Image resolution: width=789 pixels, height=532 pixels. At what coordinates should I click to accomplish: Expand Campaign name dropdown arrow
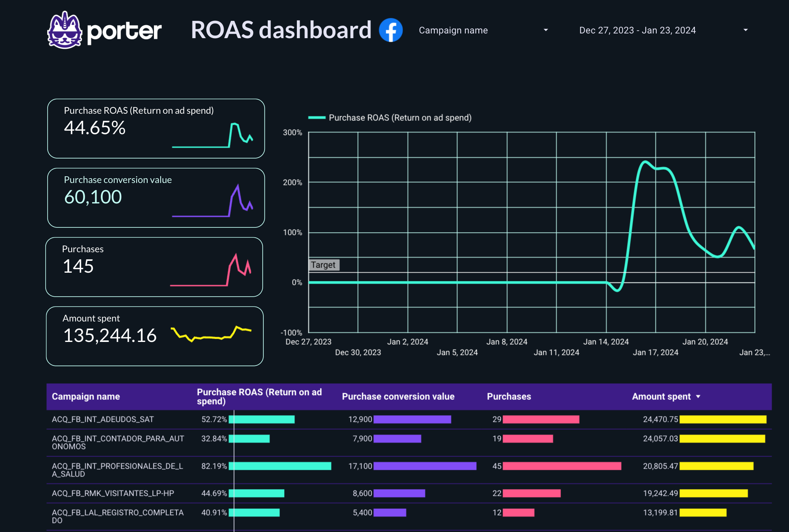click(x=546, y=30)
